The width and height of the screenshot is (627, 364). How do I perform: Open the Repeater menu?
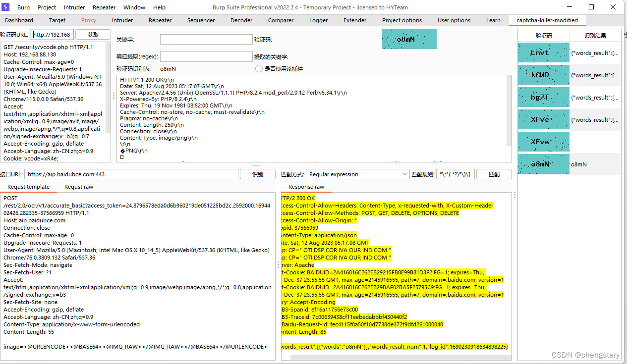coord(104,7)
